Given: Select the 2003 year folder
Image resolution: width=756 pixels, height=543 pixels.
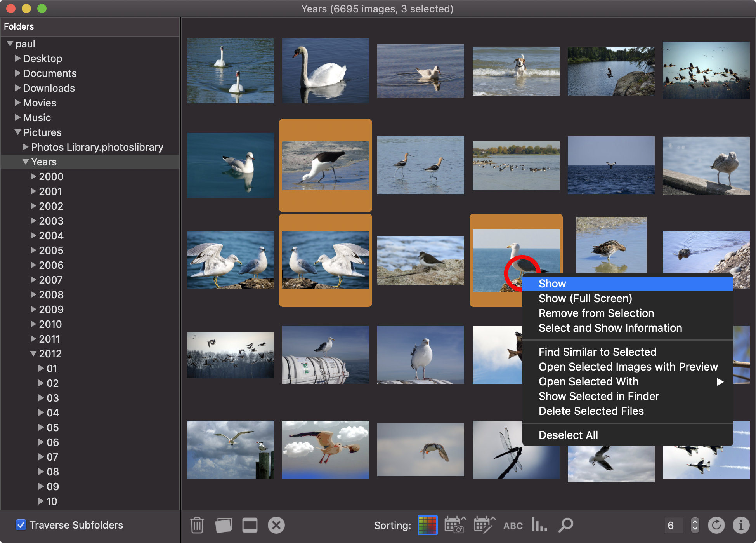Looking at the screenshot, I should pyautogui.click(x=90, y=221).
